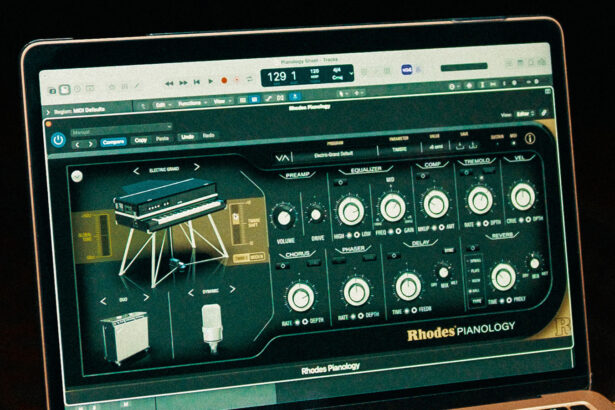The width and height of the screenshot is (615, 410).
Task: Click the Delay Time/Feedback knob
Action: point(408,286)
